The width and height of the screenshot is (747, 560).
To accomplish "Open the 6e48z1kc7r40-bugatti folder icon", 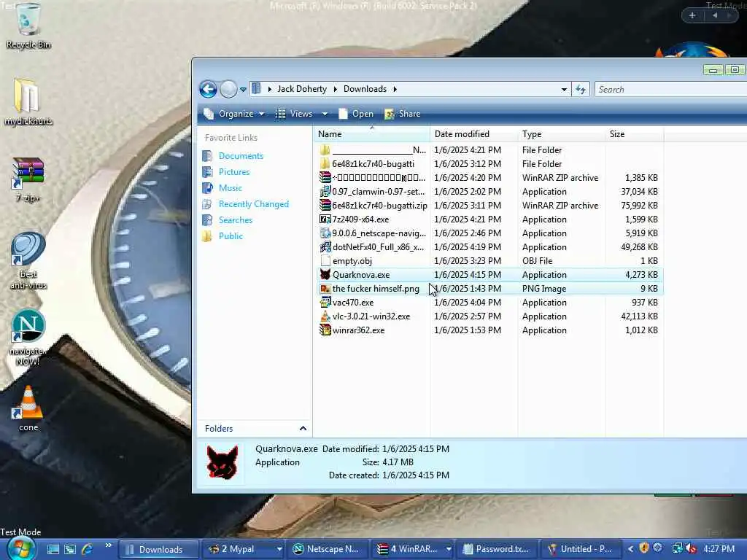I will coord(325,164).
